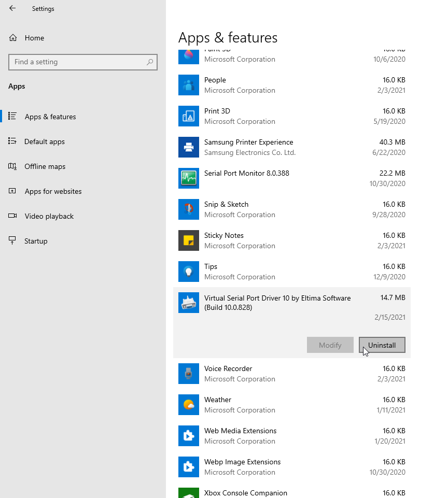Image resolution: width=448 pixels, height=498 pixels.
Task: Open the Startup section
Action: coord(36,241)
